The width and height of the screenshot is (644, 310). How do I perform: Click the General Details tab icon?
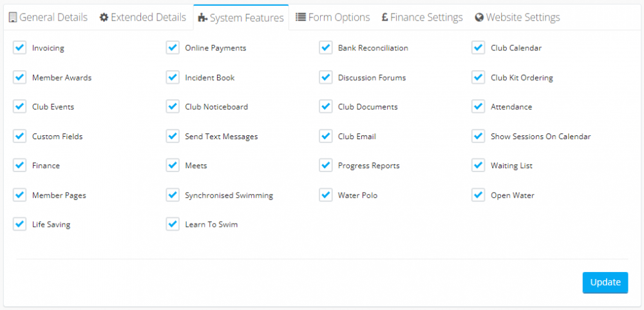tap(13, 17)
